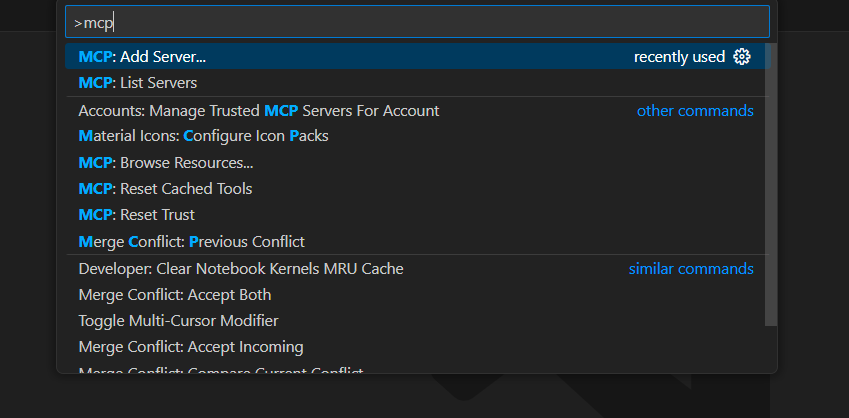Screen dimensions: 849x418
Task: Open Accounts: Manage Trusted MCP Servers For Account
Action: click(258, 110)
